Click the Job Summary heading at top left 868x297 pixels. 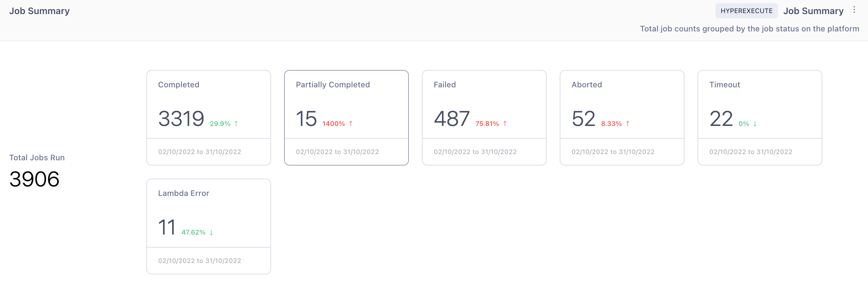click(40, 11)
